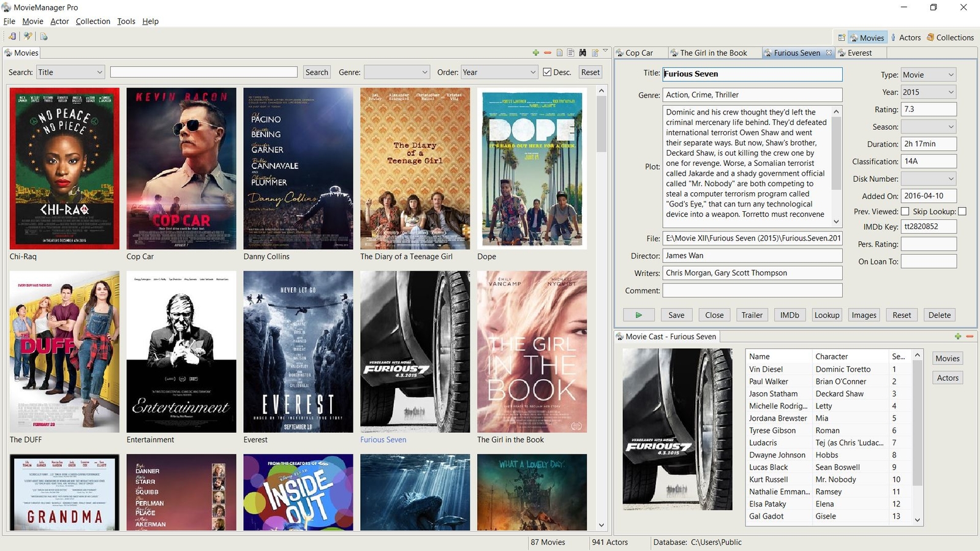Open the Help menu
Screen dimensions: 980x551
(x=151, y=21)
